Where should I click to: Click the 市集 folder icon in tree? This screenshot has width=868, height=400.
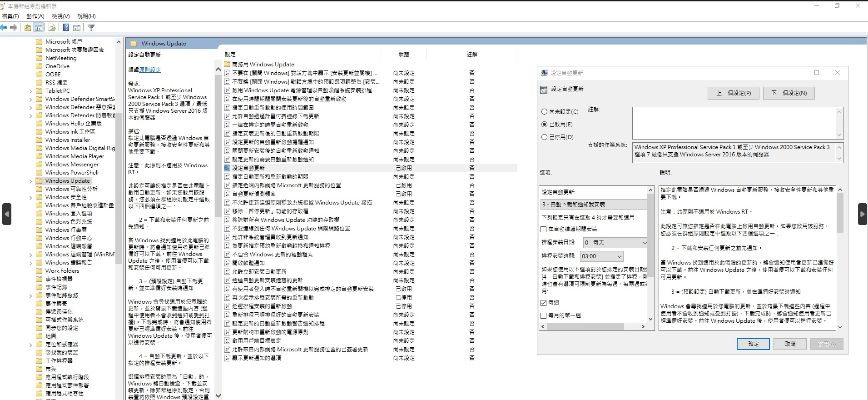pos(39,369)
